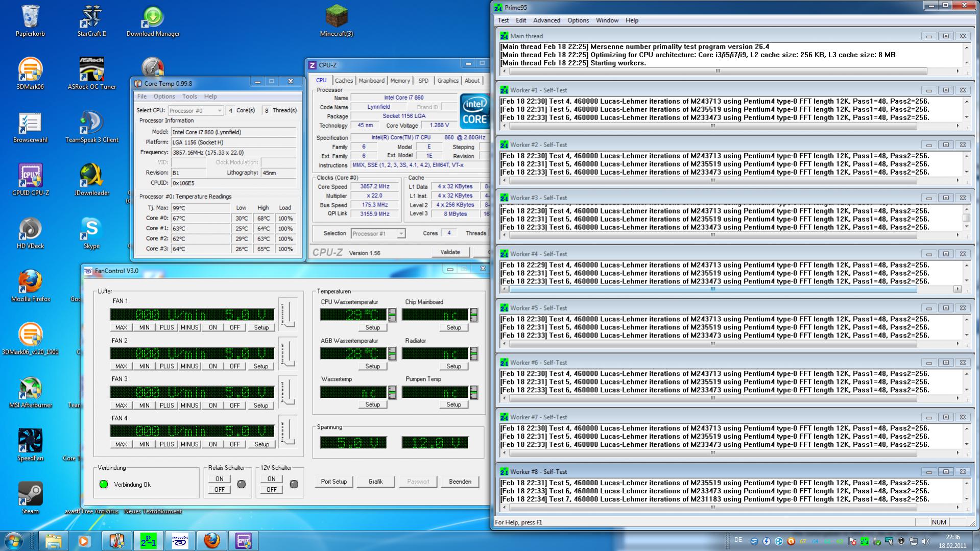
Task: Open the Test menu in Prime95
Action: pyautogui.click(x=503, y=20)
